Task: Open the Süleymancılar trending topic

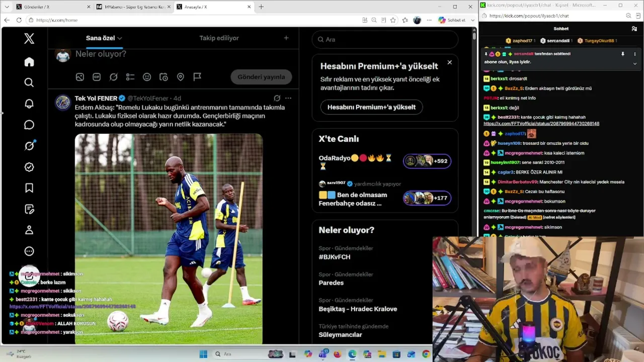Action: (x=340, y=335)
